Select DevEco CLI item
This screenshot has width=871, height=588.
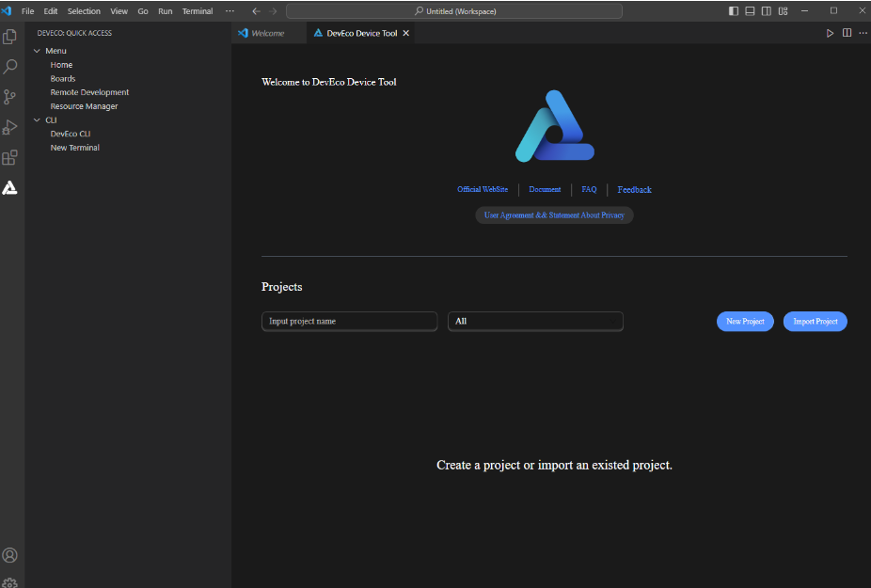pos(70,134)
